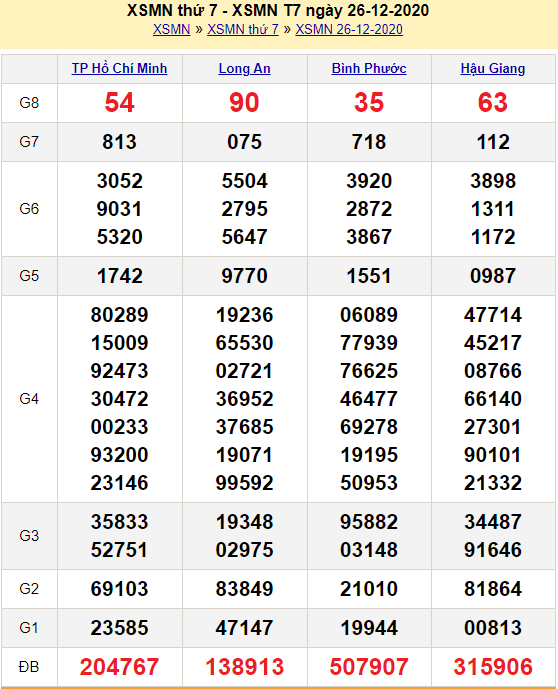Open the TP Hồ Chí Minh column link
The width and height of the screenshot is (558, 689).
(x=120, y=69)
